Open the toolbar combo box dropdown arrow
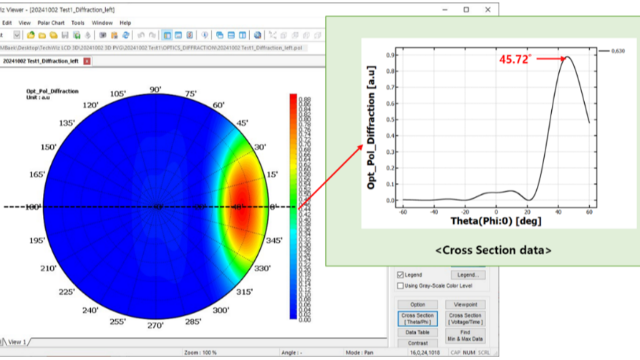Image resolution: width=640 pixels, height=360 pixels. 17,35
